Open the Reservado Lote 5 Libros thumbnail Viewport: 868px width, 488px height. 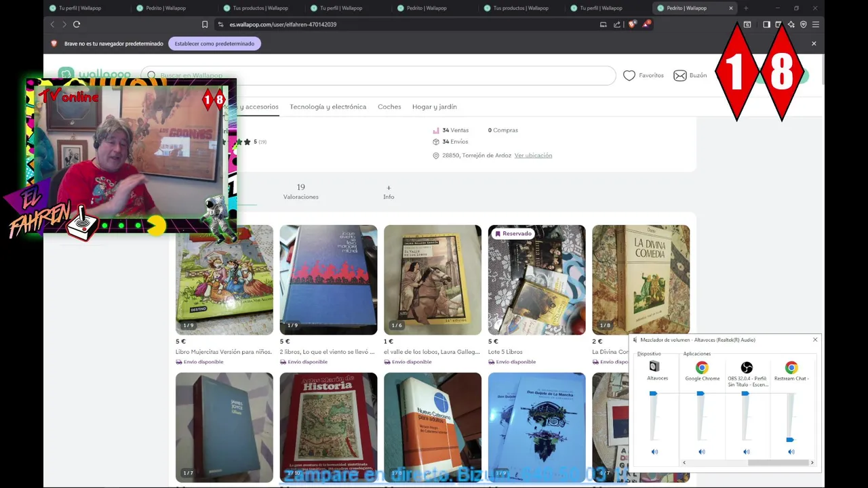point(536,280)
